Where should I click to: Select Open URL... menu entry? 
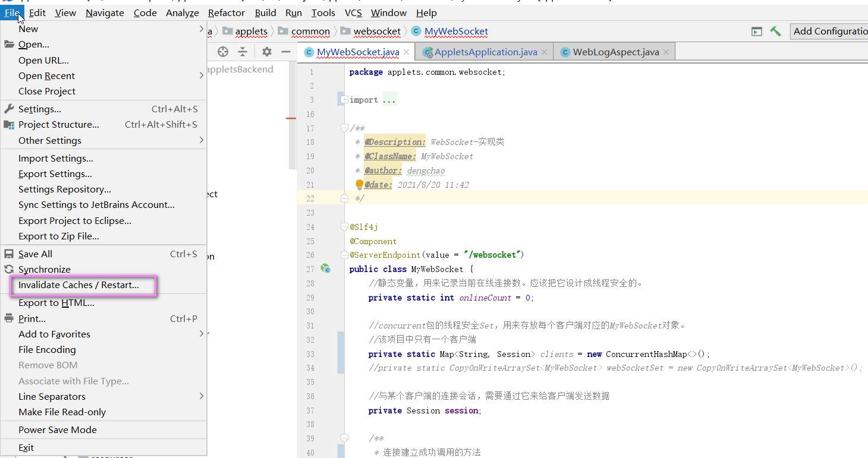[x=103, y=60]
